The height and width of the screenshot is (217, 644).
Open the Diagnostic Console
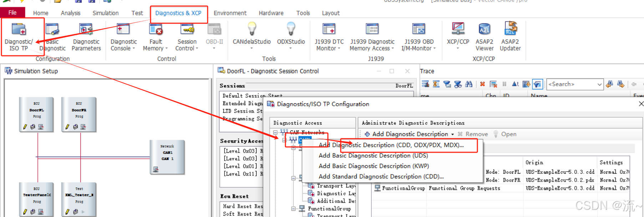click(x=123, y=37)
